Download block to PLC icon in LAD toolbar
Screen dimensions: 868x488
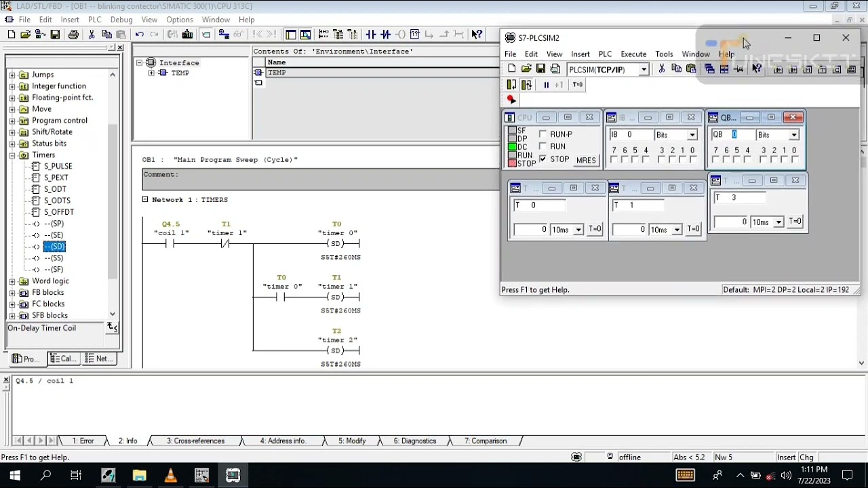tap(187, 35)
